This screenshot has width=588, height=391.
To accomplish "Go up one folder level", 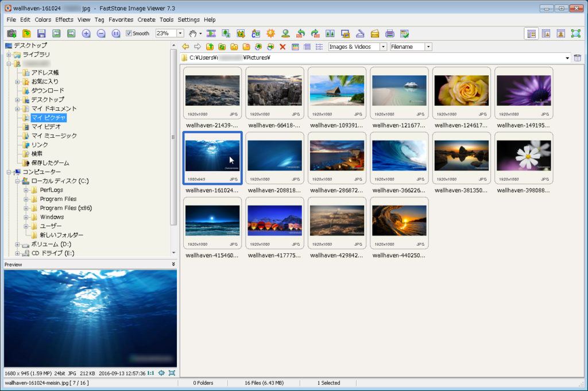I will (210, 47).
